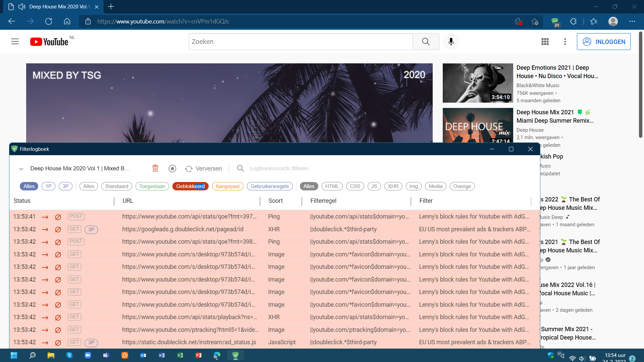Open YouTube hamburger guide menu

(x=15, y=42)
